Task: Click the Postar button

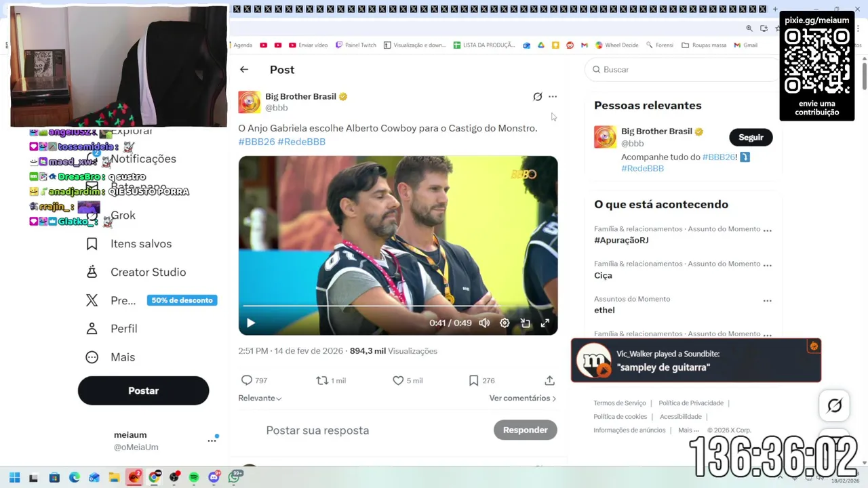Action: click(x=143, y=390)
